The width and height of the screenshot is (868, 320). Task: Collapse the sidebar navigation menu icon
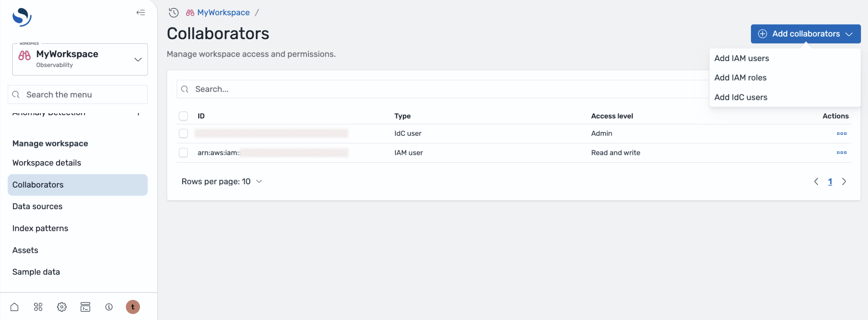coord(140,13)
